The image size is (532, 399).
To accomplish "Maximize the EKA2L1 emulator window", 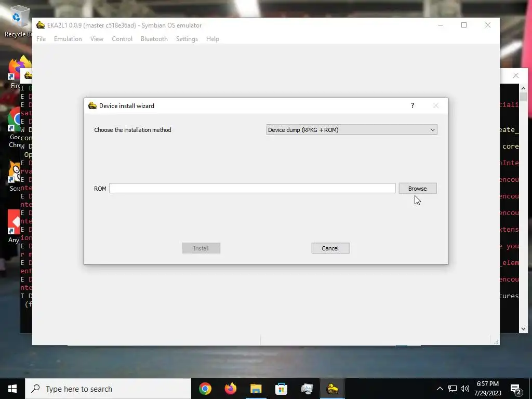I will [x=464, y=25].
